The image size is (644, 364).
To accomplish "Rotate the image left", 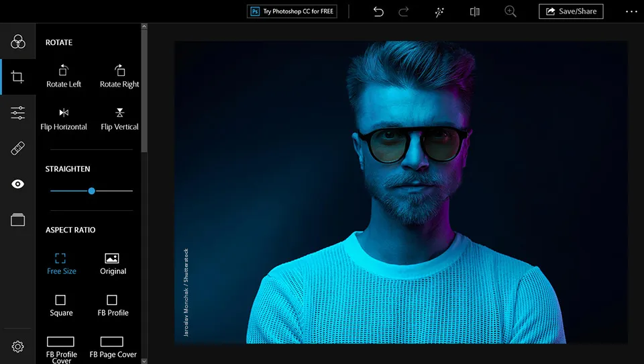I will pos(64,76).
